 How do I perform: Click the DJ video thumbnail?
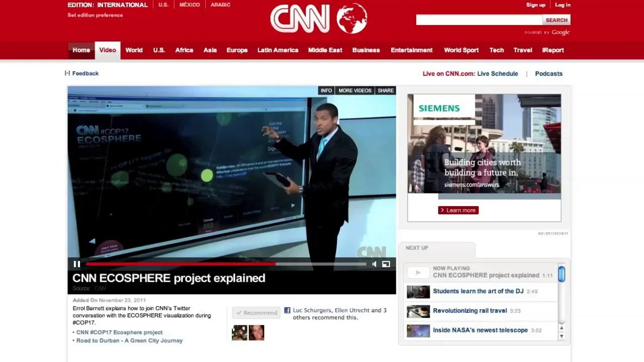tap(418, 292)
